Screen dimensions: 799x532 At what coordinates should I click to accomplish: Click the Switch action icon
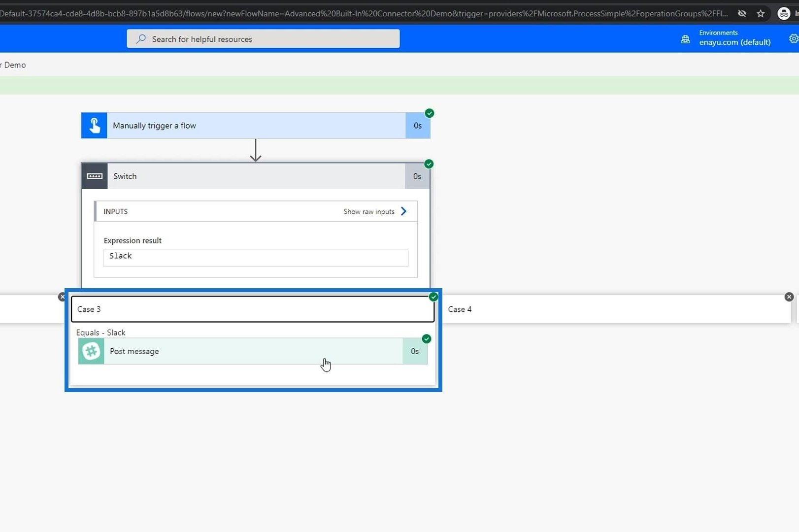coord(95,176)
